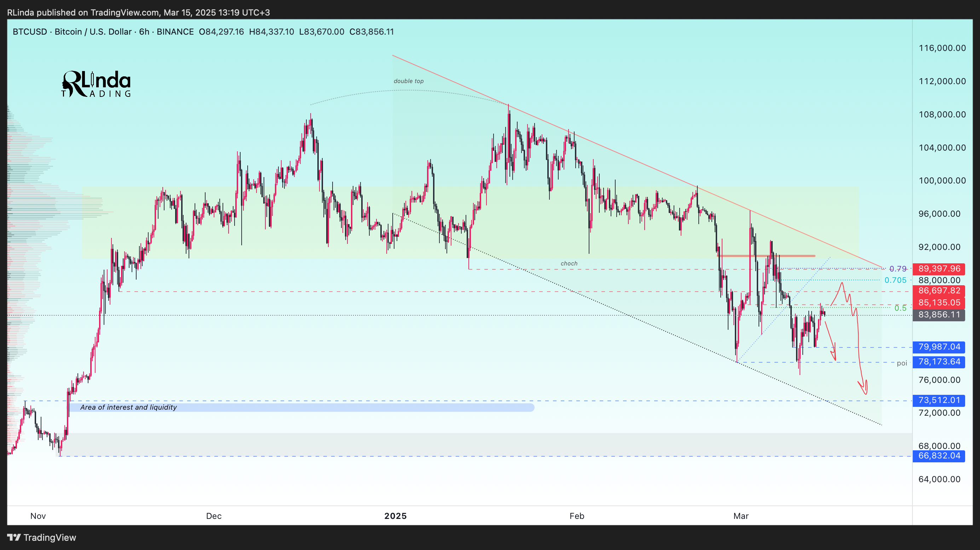Select the 86,697.82 resistance label
Screen dimensions: 980x550
point(939,291)
